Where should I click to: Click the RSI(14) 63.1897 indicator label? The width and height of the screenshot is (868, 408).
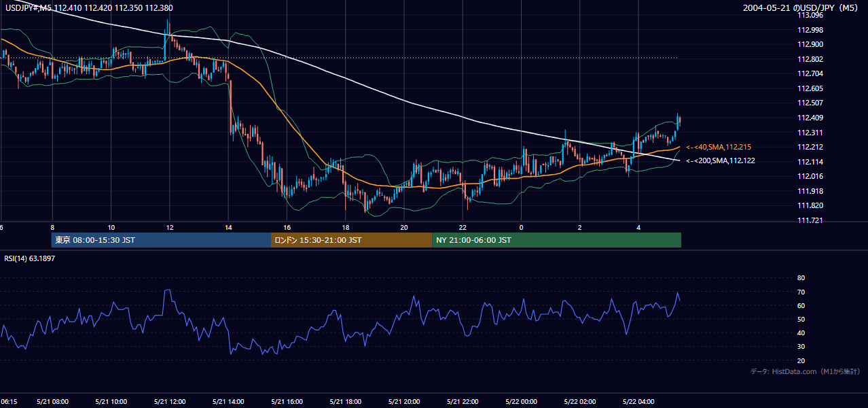click(30, 258)
